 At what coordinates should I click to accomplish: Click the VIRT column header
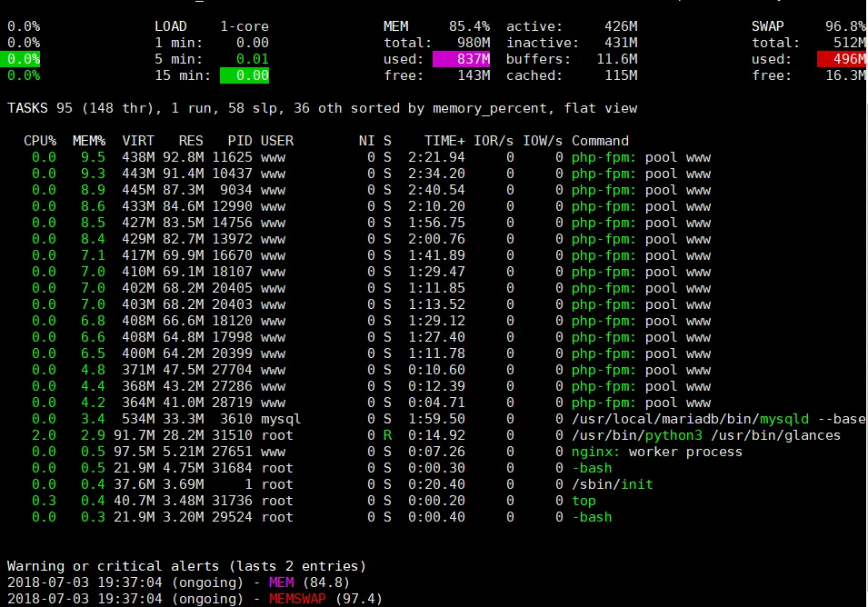click(x=137, y=140)
